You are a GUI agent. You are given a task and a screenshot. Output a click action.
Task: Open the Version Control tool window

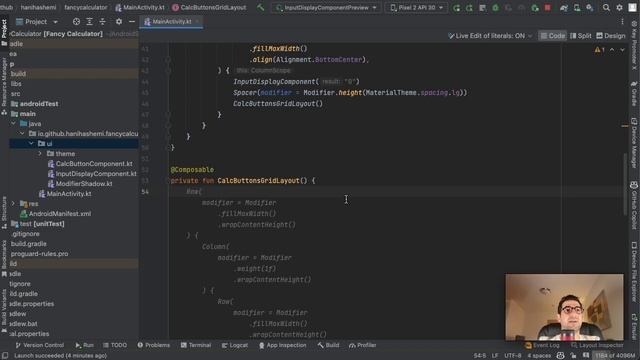[40, 345]
